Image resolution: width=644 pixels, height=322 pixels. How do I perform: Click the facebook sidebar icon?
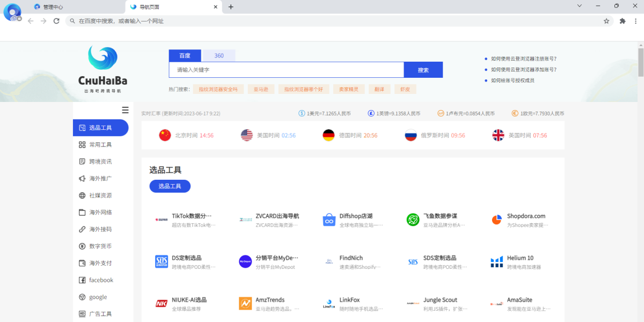[x=82, y=280]
